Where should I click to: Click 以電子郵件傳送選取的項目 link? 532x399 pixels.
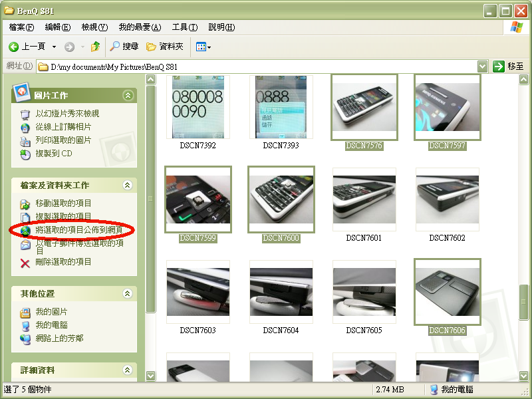tap(79, 247)
